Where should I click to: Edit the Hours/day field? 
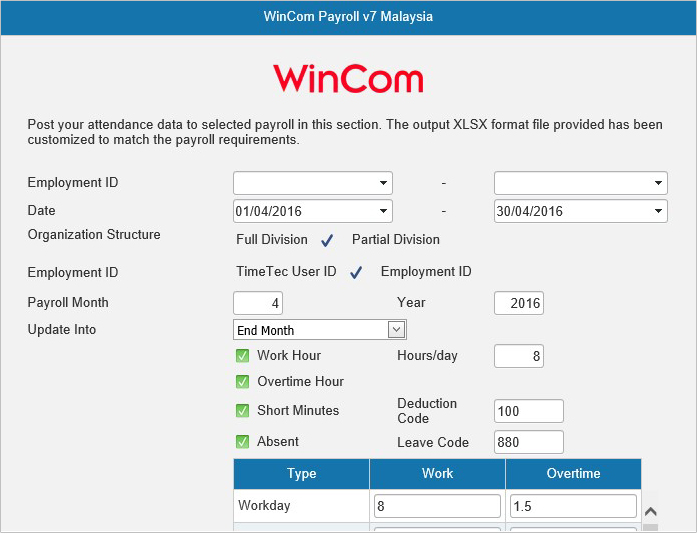[519, 356]
